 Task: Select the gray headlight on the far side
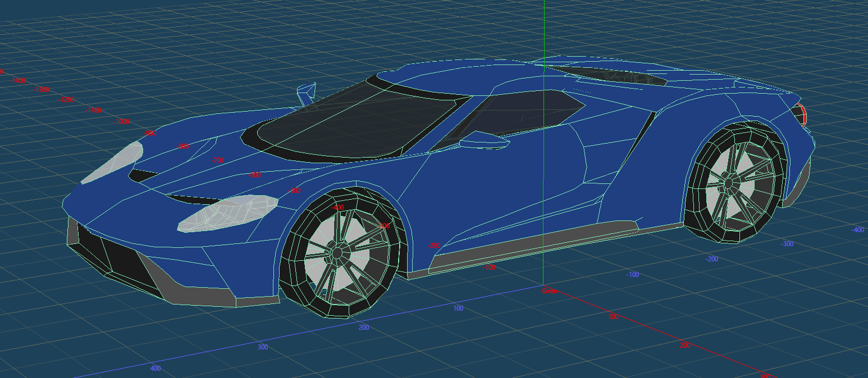click(115, 162)
